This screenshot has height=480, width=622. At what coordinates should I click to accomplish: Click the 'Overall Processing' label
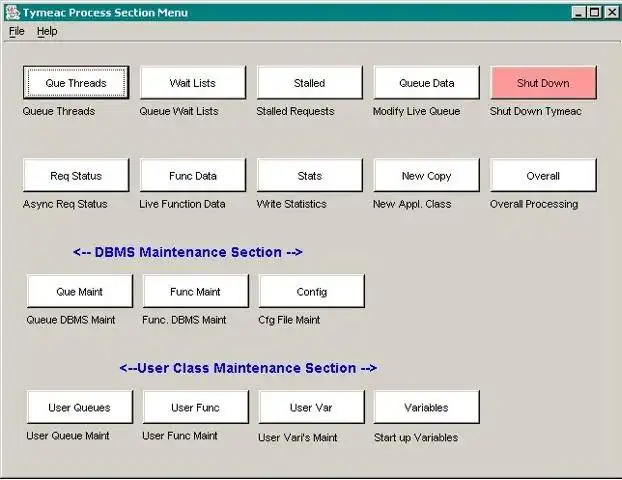pos(534,204)
